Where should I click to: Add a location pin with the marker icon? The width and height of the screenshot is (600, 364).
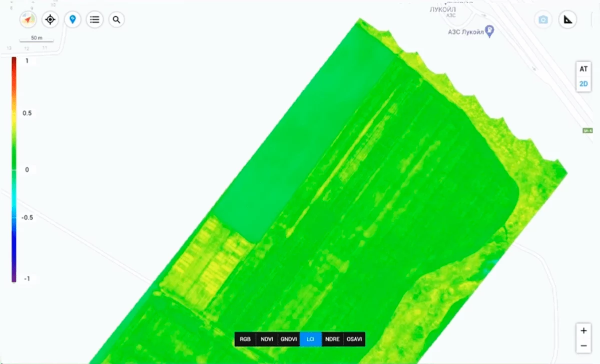click(73, 19)
